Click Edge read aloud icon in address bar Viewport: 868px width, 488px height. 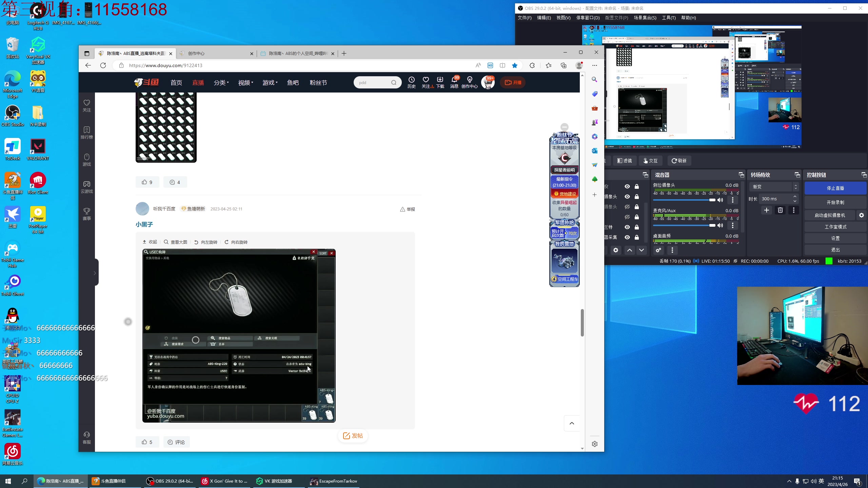coord(478,65)
